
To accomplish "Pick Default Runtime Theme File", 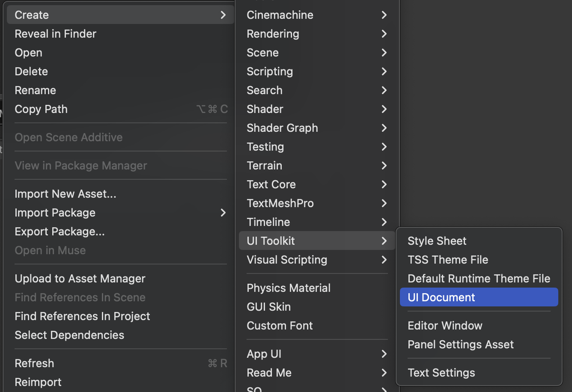I will [479, 279].
